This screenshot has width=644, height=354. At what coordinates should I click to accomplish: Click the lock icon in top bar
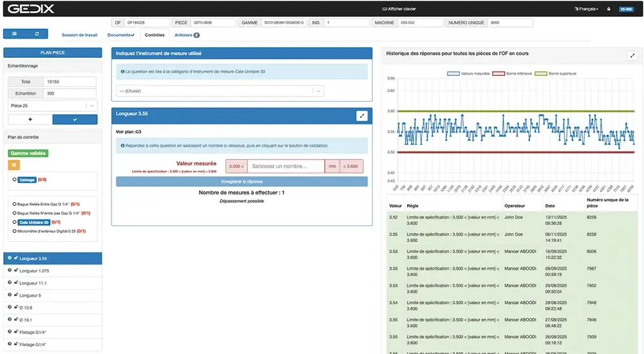coord(609,9)
